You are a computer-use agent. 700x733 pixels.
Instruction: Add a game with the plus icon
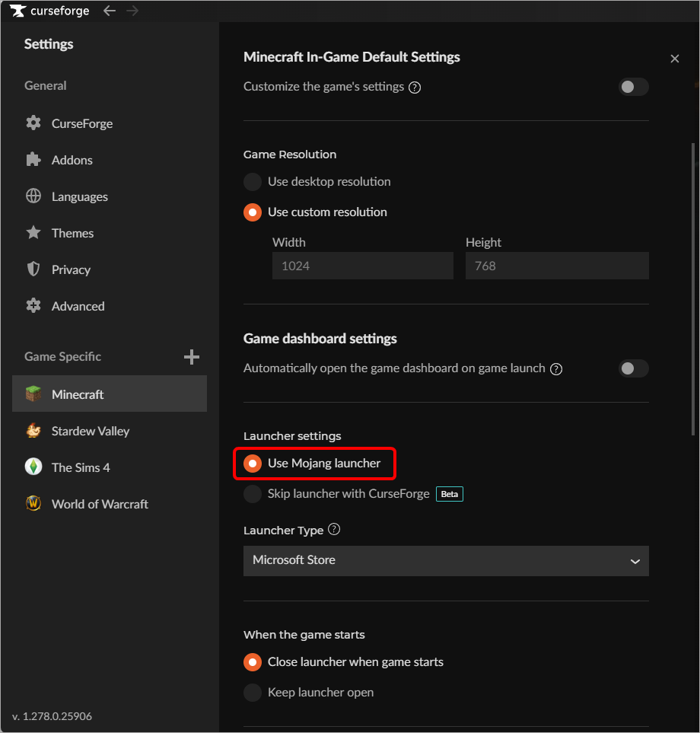pos(192,357)
